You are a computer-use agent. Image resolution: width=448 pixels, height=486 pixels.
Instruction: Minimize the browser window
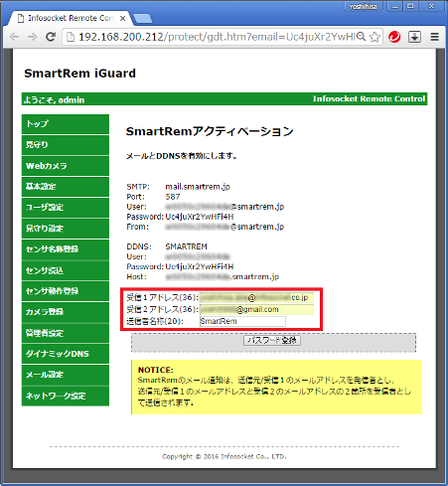pyautogui.click(x=394, y=6)
